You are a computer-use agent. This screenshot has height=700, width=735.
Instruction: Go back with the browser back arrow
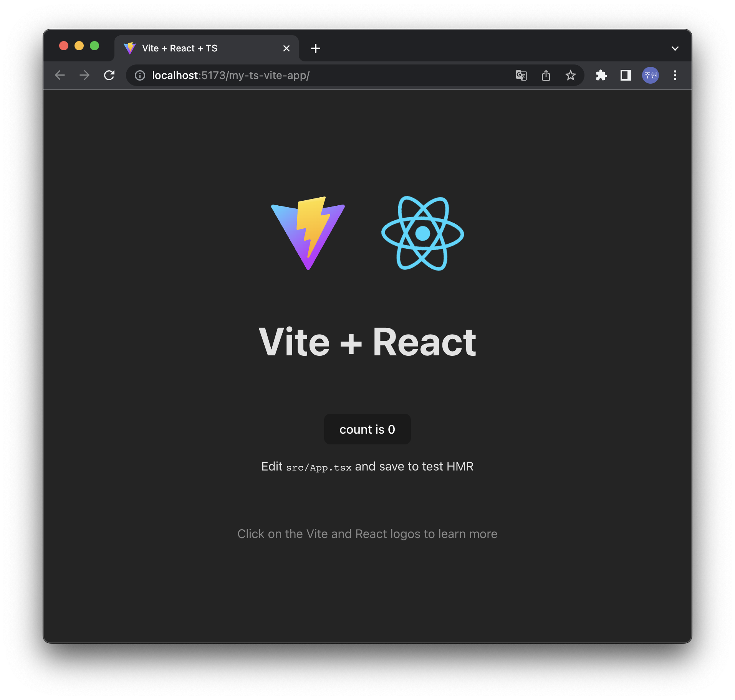(60, 75)
